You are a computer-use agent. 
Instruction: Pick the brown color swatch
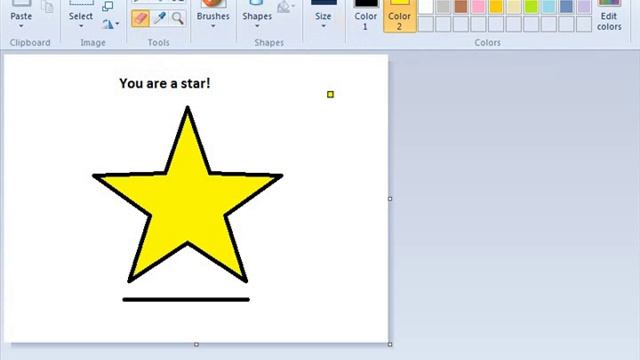(461, 7)
